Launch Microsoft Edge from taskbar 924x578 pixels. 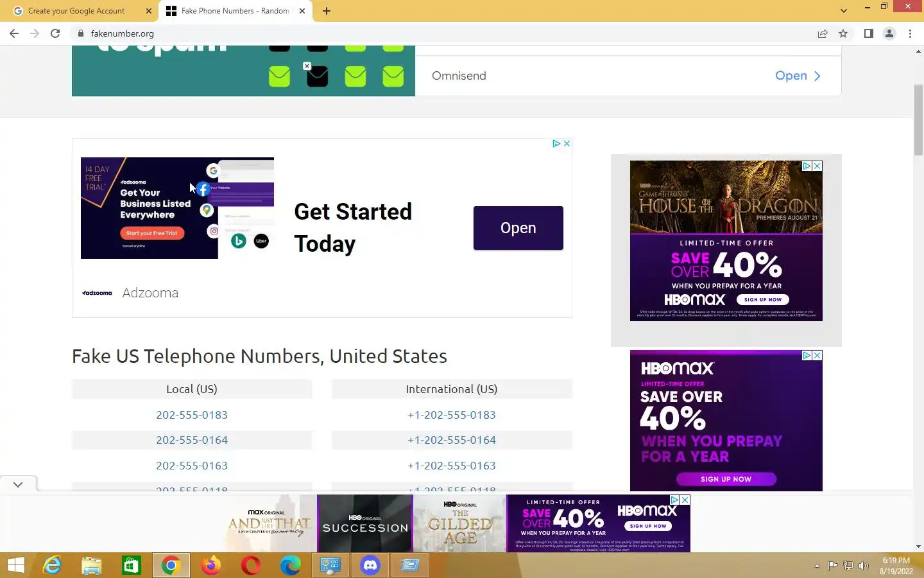[291, 565]
